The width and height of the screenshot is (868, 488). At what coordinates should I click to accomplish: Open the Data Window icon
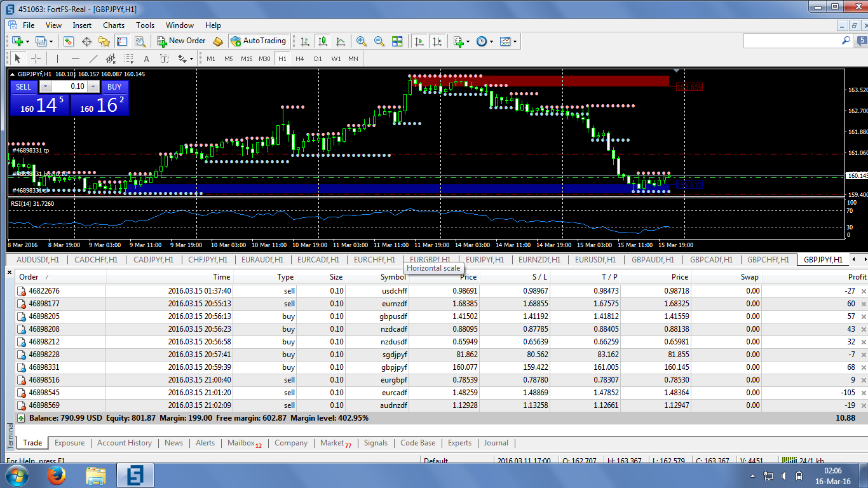(86, 41)
